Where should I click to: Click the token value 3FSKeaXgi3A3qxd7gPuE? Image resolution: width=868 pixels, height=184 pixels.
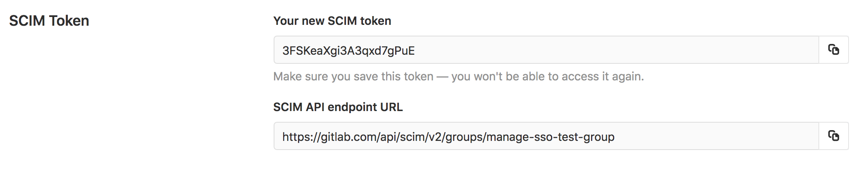click(x=348, y=51)
